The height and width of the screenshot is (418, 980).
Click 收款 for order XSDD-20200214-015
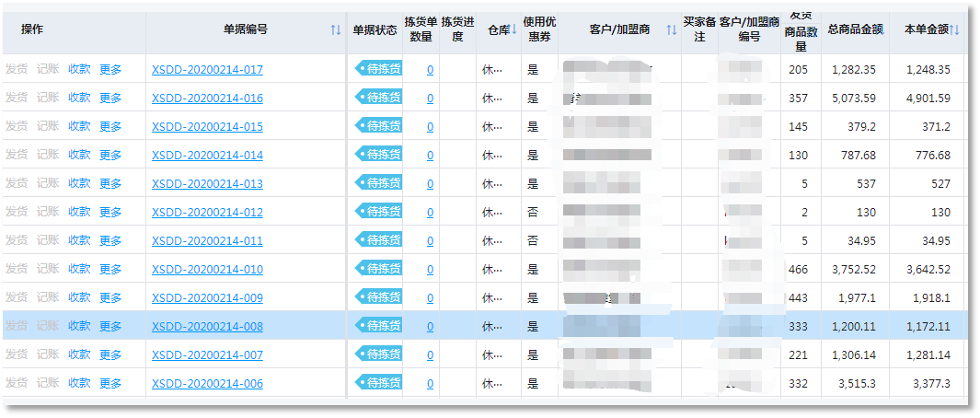[79, 126]
